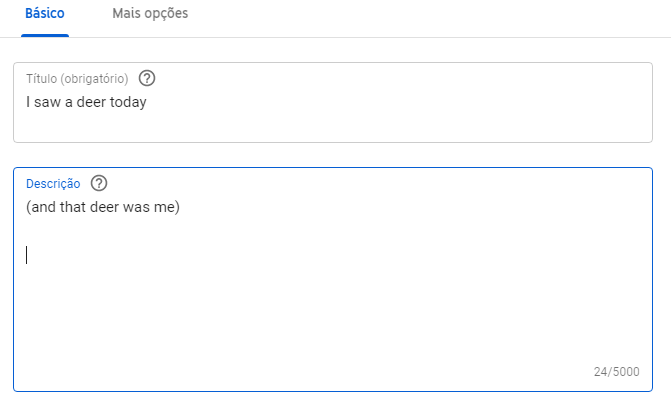Click empty space in the Descrição text area
Viewport: 671px width, 415px height.
coord(333,308)
